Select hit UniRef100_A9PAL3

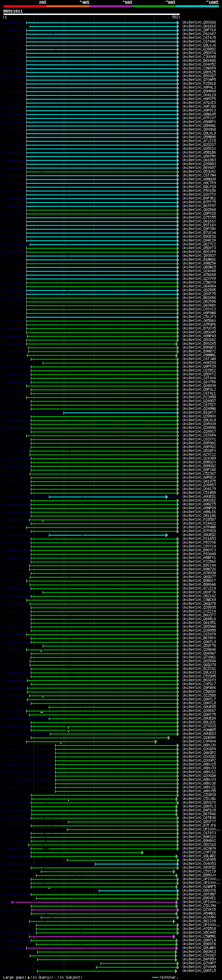(199, 88)
